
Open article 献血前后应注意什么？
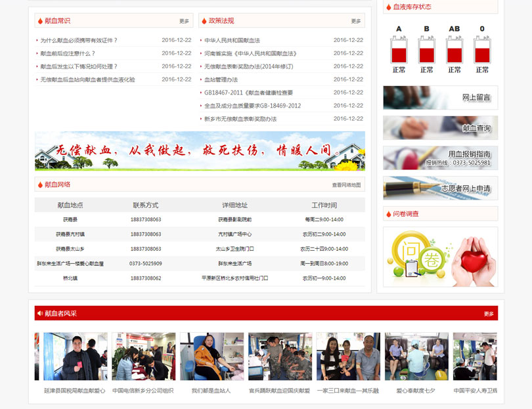(68, 53)
